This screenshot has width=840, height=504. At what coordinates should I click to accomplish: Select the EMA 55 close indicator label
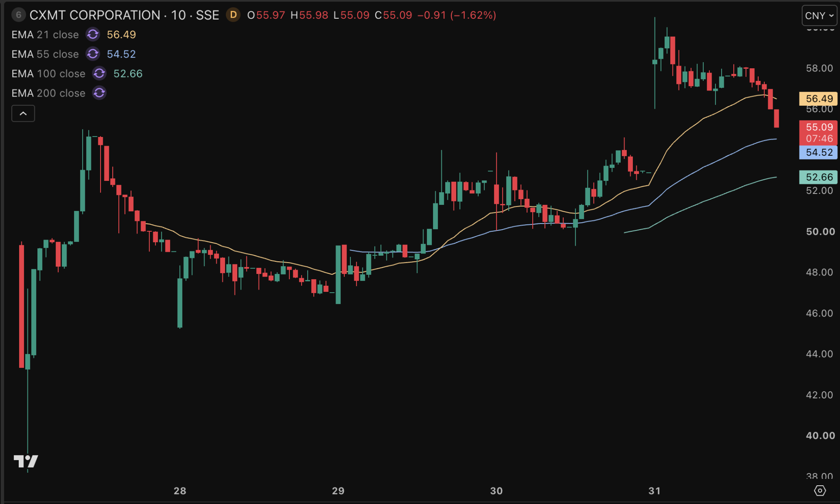coord(45,54)
